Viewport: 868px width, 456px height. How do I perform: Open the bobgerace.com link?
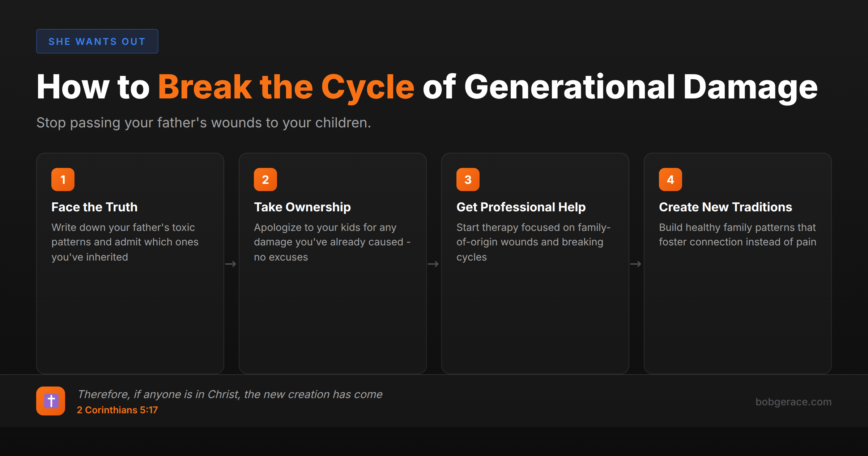794,402
